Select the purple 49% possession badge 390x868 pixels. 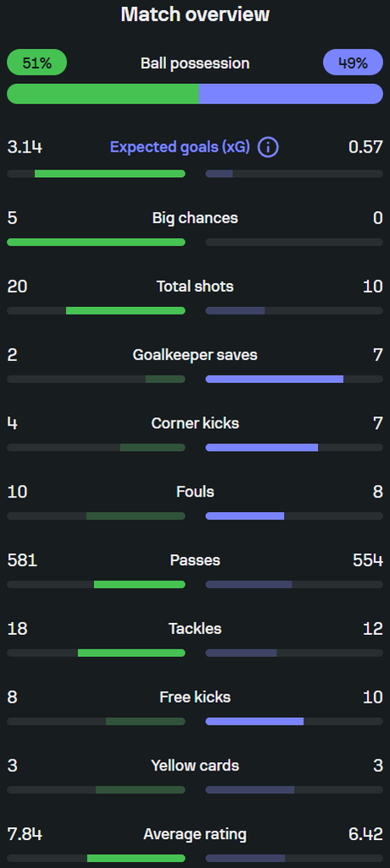353,63
